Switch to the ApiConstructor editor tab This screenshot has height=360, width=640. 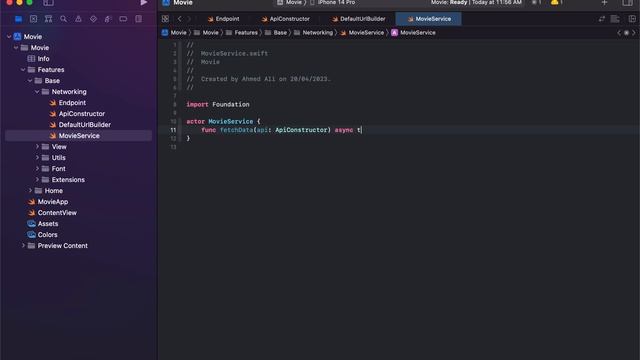point(286,19)
